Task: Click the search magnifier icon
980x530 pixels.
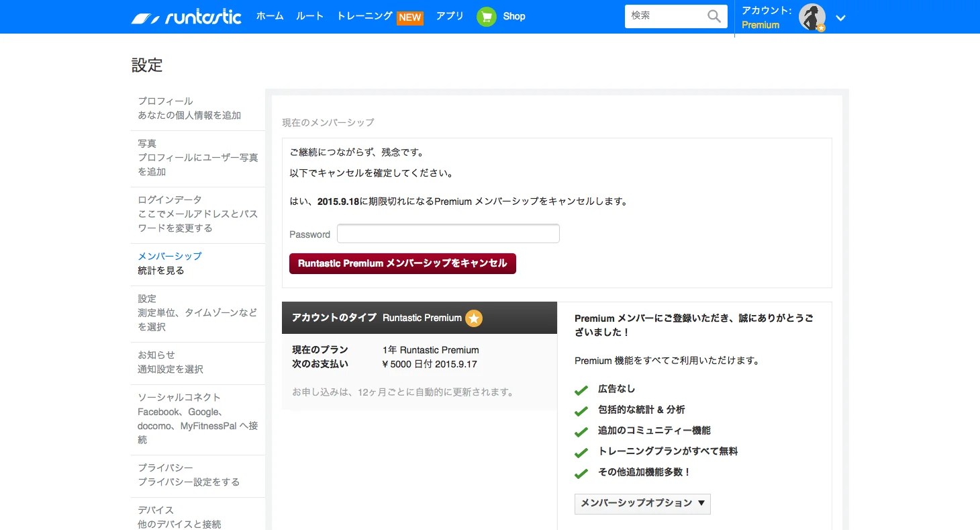Action: pyautogui.click(x=714, y=17)
